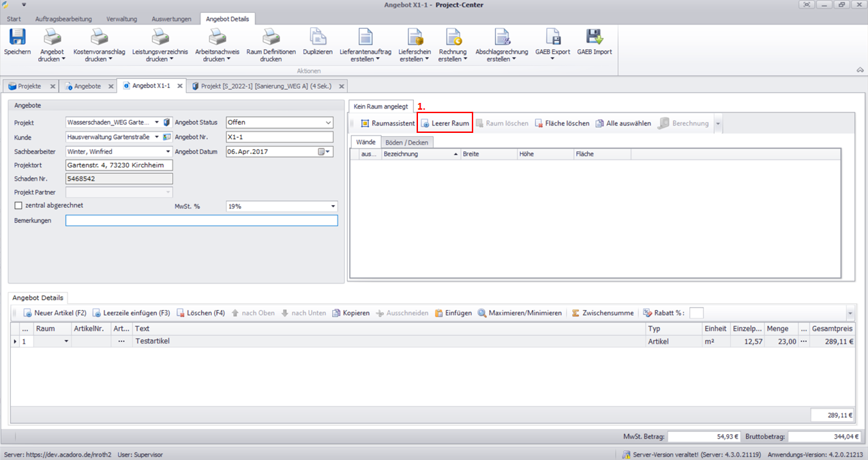
Task: Click the GAEB Import icon
Action: pos(594,38)
